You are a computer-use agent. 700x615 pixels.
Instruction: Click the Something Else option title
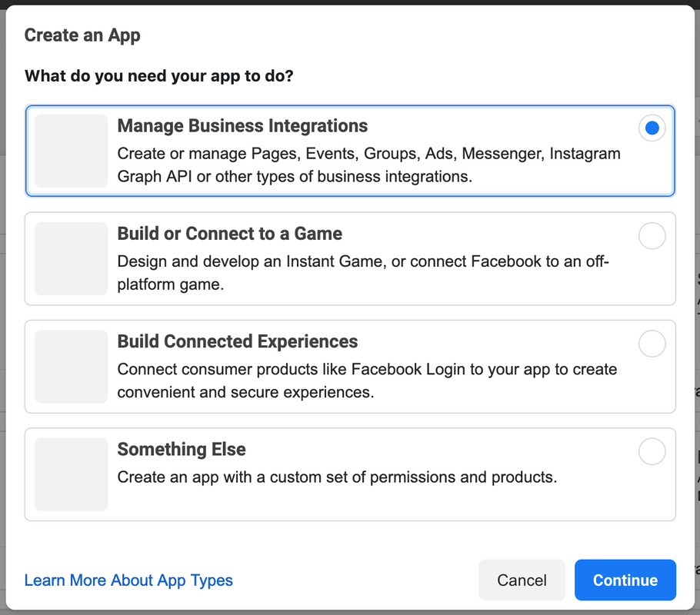(182, 449)
